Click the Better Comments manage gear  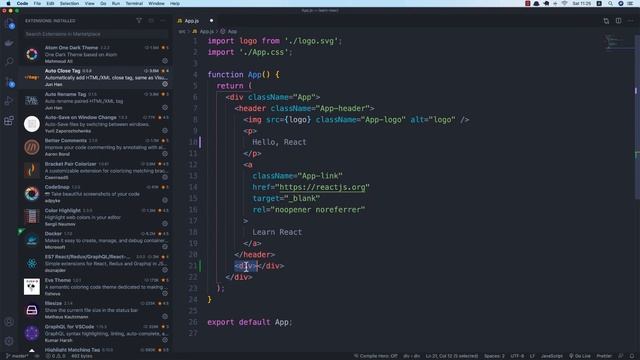click(x=165, y=154)
